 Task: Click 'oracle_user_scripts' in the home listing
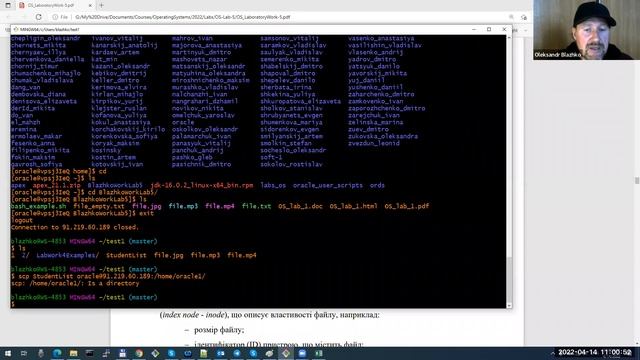click(327, 185)
